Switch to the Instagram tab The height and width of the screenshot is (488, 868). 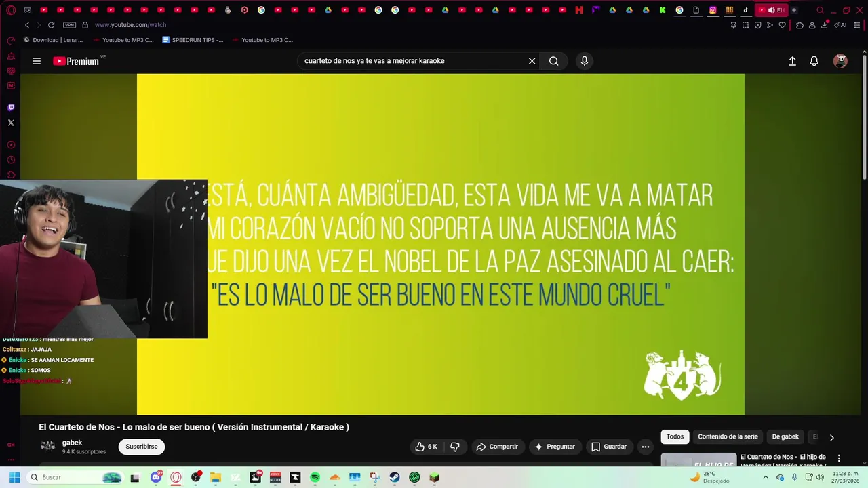point(713,10)
